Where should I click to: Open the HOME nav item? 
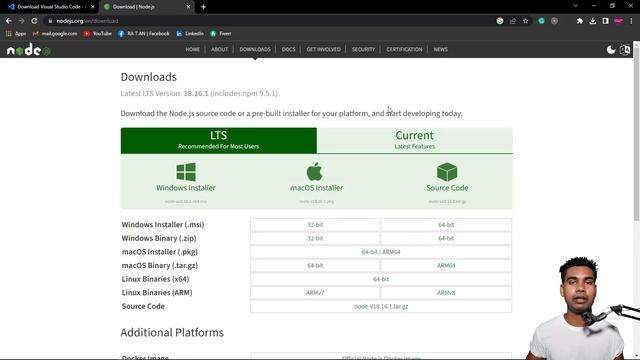pyautogui.click(x=193, y=49)
